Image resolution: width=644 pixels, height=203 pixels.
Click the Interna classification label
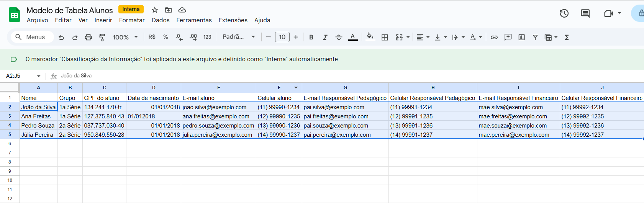point(131,9)
